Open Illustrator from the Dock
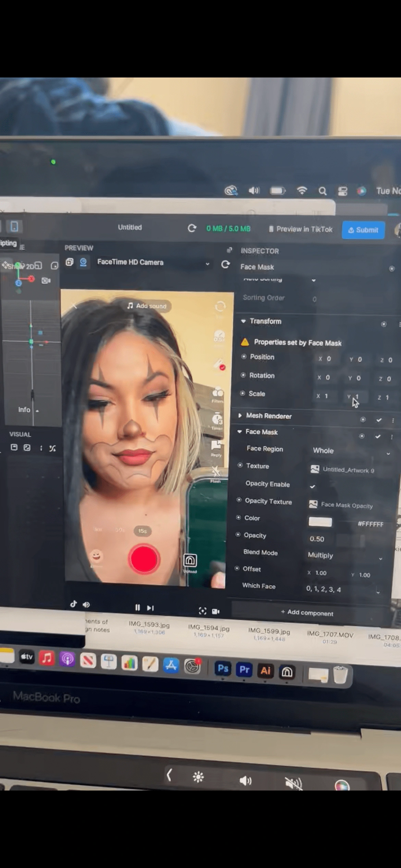The image size is (401, 868). click(x=265, y=671)
